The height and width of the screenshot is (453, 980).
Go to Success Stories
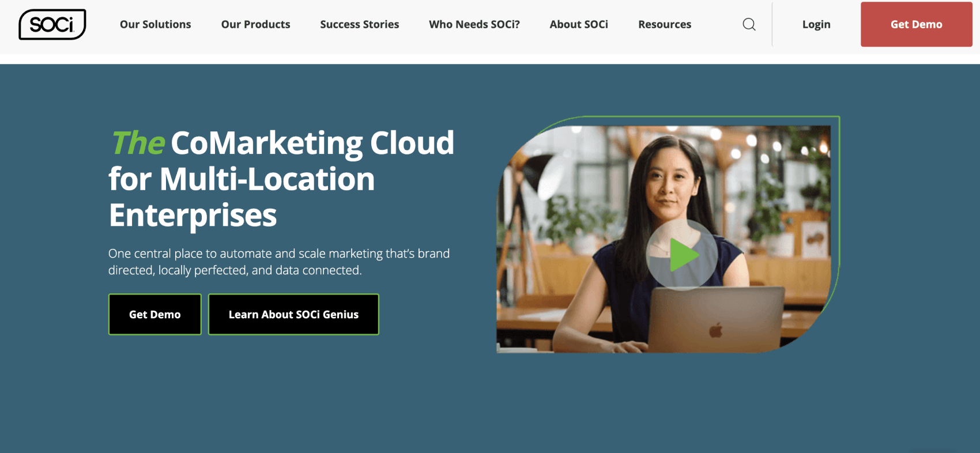pyautogui.click(x=360, y=24)
